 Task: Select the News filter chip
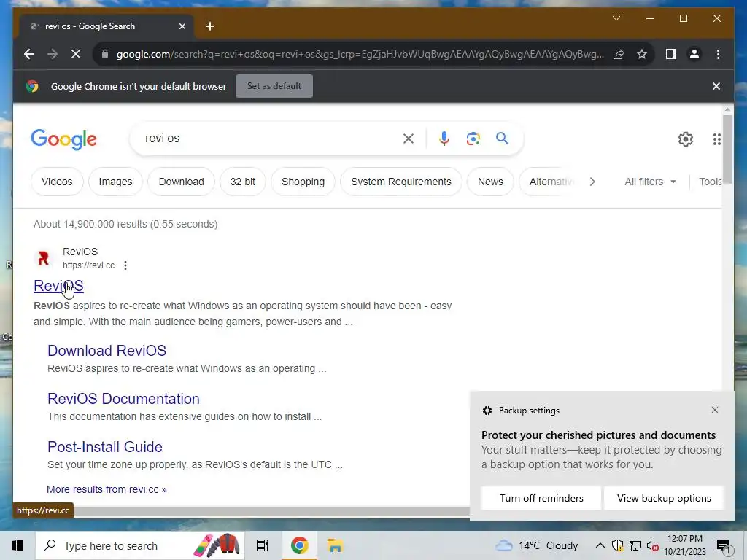click(491, 182)
